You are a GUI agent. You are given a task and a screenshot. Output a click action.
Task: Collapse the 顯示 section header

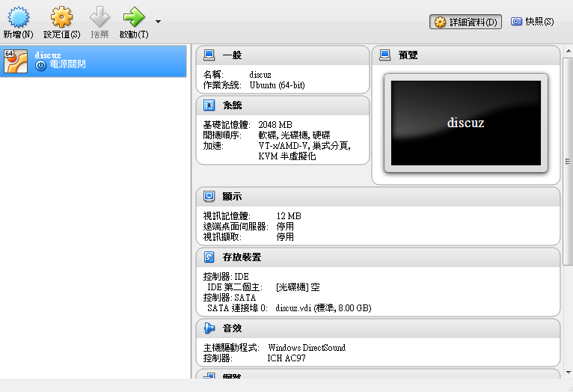pyautogui.click(x=233, y=197)
